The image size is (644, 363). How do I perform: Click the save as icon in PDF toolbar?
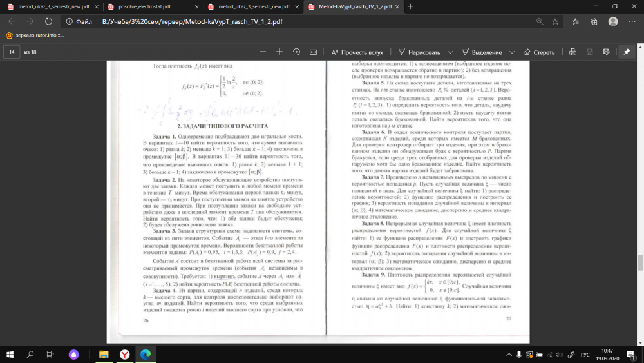pos(607,52)
